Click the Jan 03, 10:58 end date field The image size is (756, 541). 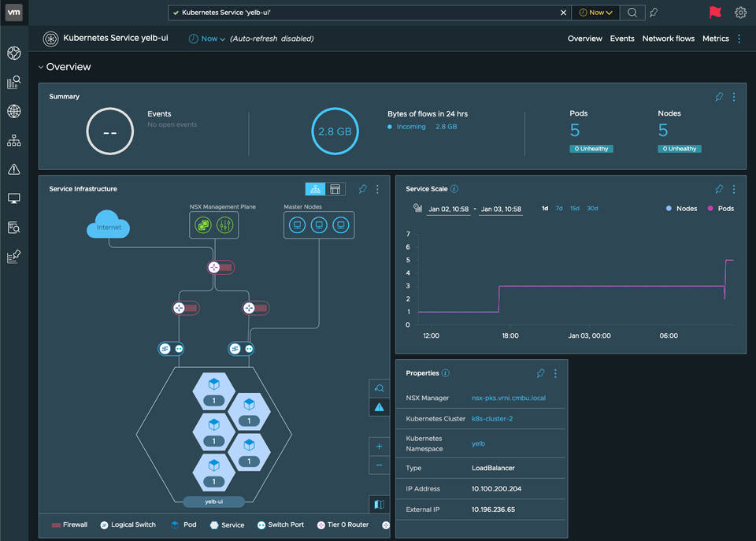[x=501, y=209]
